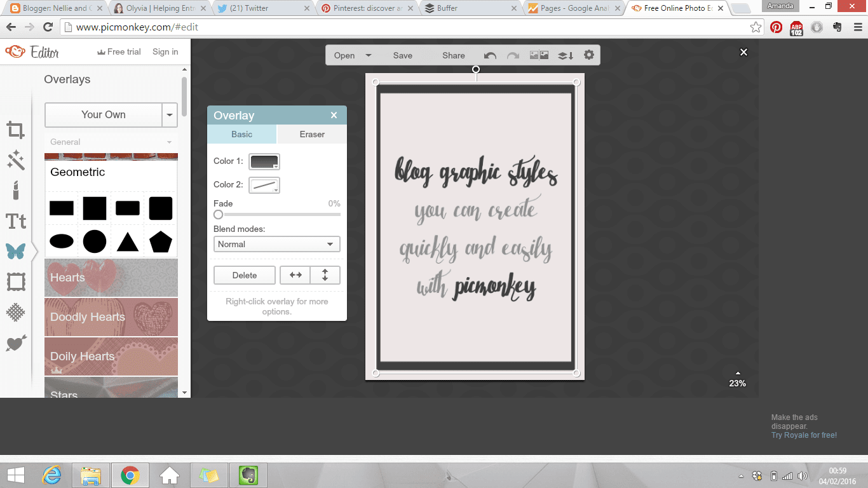Open the editor settings gear
The image size is (868, 488).
(x=589, y=55)
